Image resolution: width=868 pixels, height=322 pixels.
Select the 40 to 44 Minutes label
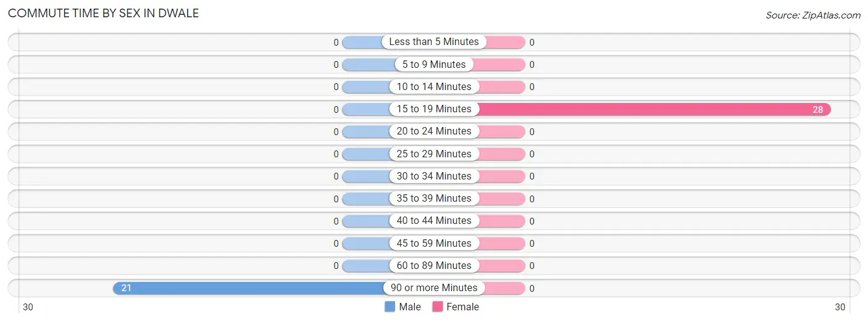click(x=434, y=221)
